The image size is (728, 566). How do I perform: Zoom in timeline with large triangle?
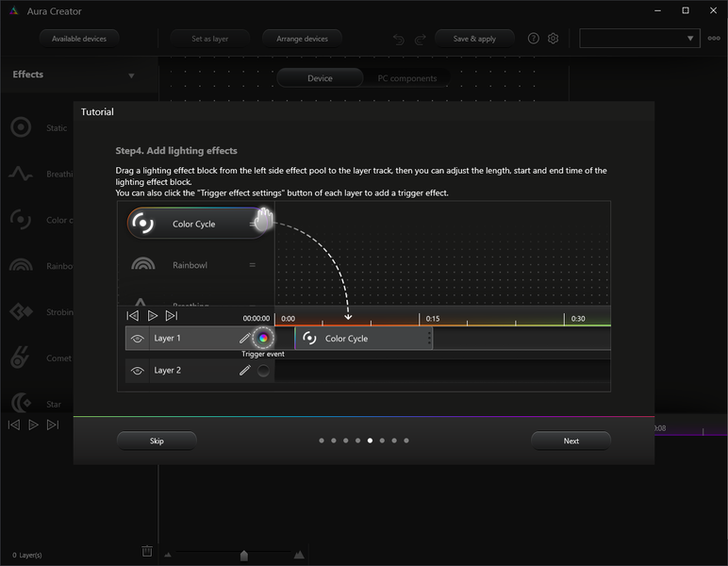[299, 554]
